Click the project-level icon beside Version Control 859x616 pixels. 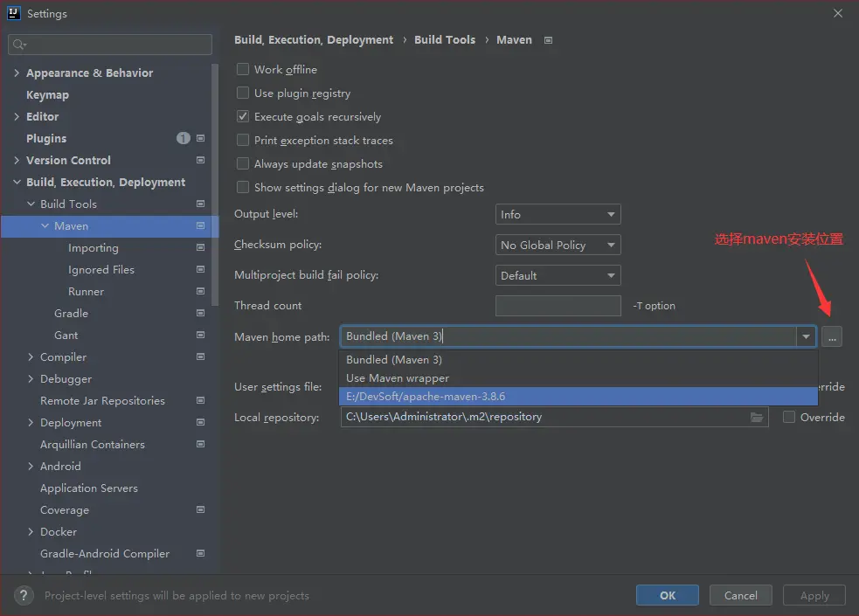(200, 161)
